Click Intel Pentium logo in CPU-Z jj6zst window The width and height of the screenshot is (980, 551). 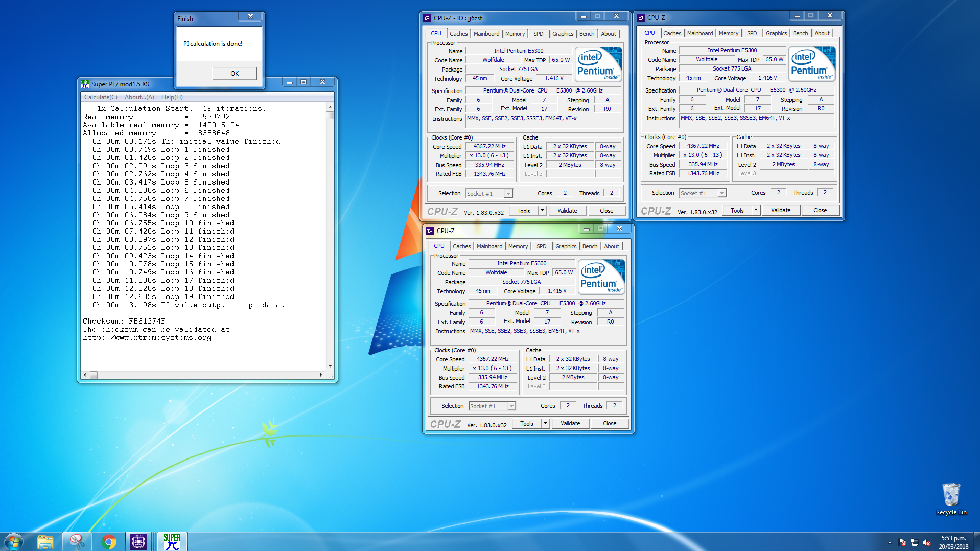click(598, 64)
